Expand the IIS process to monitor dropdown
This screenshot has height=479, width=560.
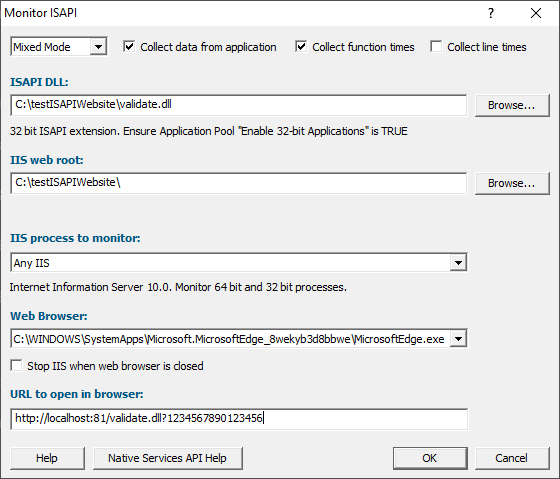point(459,263)
